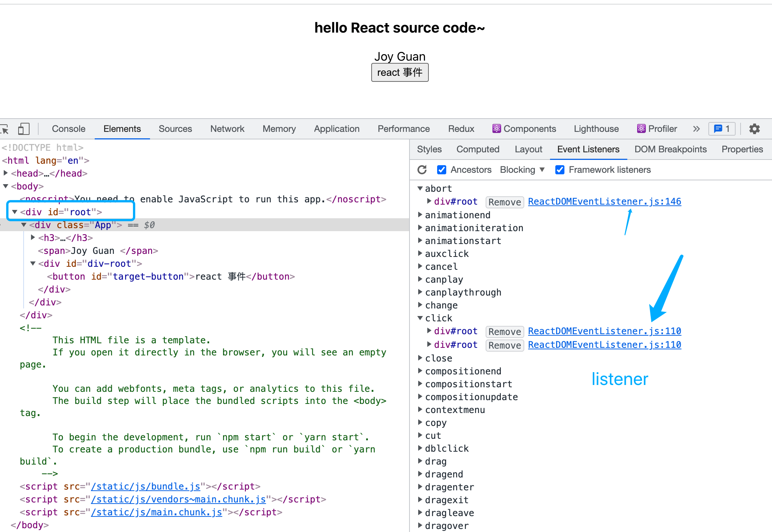The height and width of the screenshot is (532, 772).
Task: Open ReactDOMEventListener.js:146 source link
Action: [605, 202]
